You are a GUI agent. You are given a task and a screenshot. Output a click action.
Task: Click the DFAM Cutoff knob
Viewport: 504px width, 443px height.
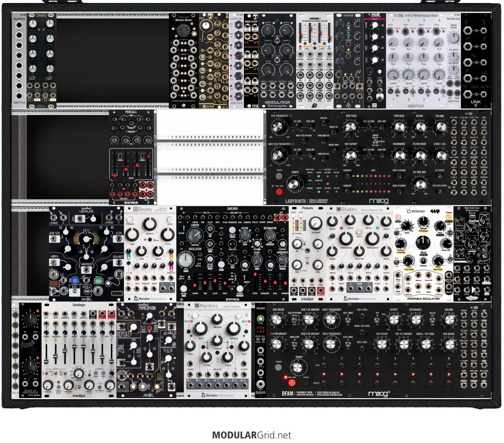pyautogui.click(x=394, y=320)
